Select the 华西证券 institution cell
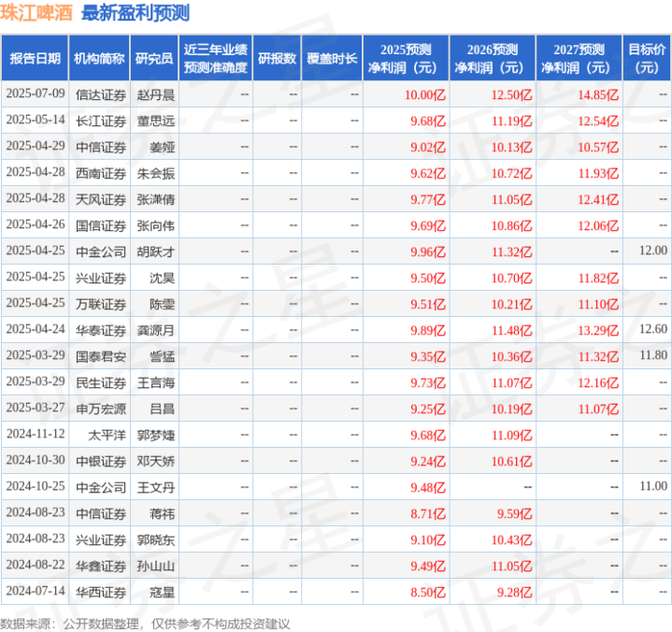672x632 pixels. point(101,592)
